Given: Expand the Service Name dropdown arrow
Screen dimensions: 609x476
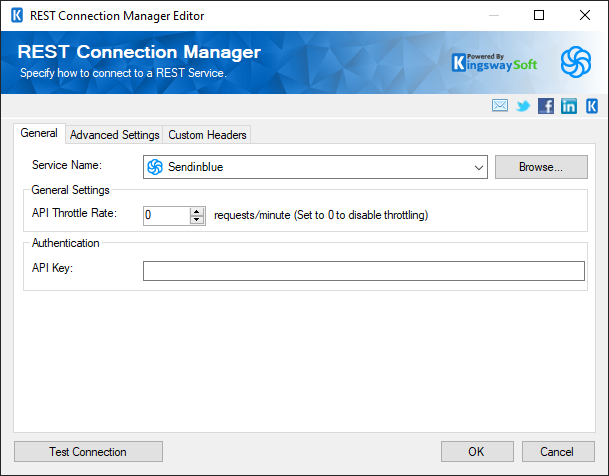Looking at the screenshot, I should click(478, 167).
